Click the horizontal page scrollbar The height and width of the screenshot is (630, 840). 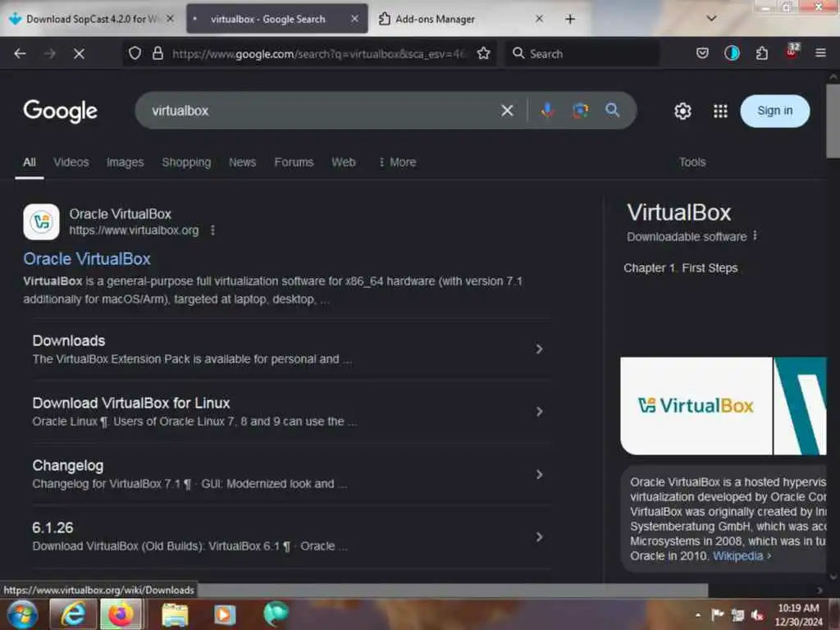coord(452,591)
